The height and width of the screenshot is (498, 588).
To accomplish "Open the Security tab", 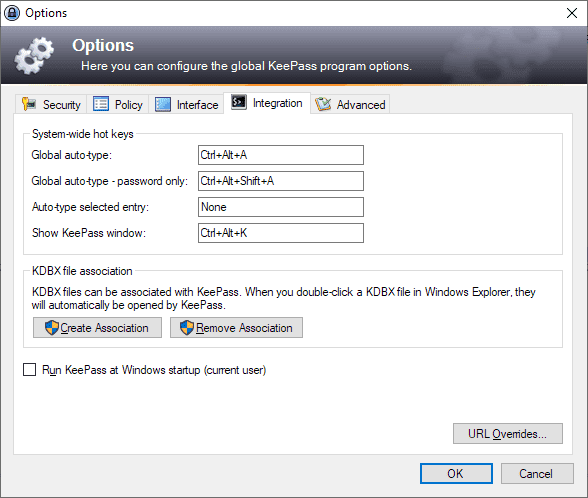I will click(51, 104).
